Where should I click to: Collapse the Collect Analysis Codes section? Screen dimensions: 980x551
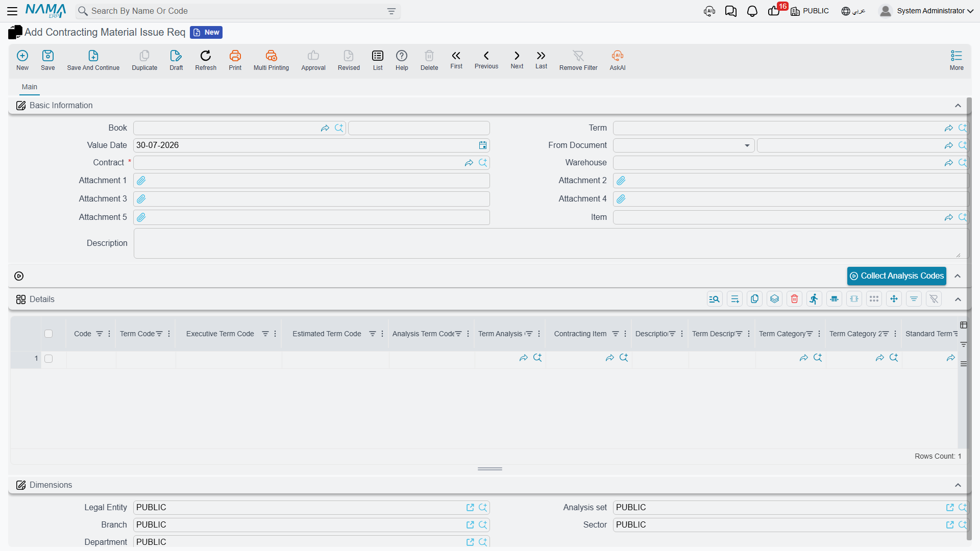pos(958,276)
